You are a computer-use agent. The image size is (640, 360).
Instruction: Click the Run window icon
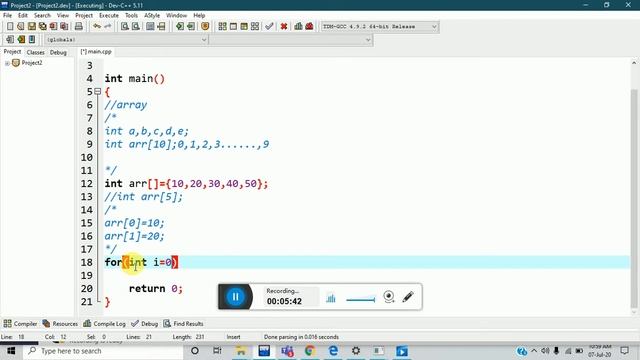pos(233,27)
